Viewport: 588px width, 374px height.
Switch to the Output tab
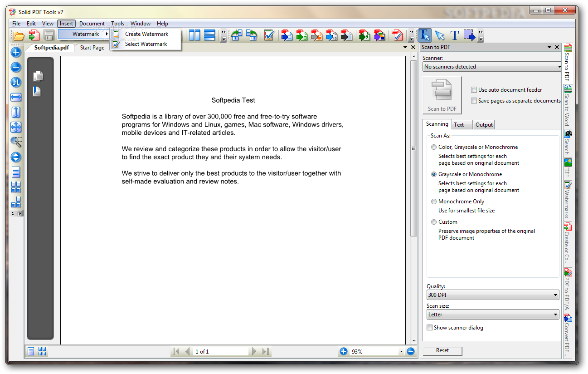point(484,125)
